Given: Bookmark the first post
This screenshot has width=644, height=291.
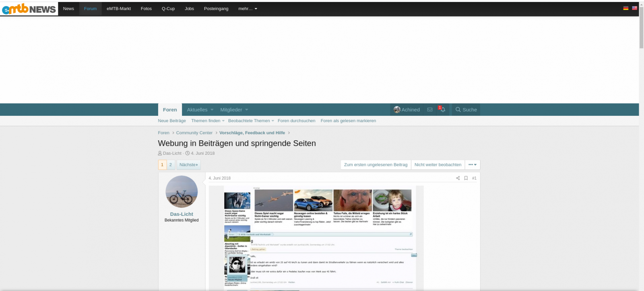Looking at the screenshot, I should pyautogui.click(x=466, y=178).
